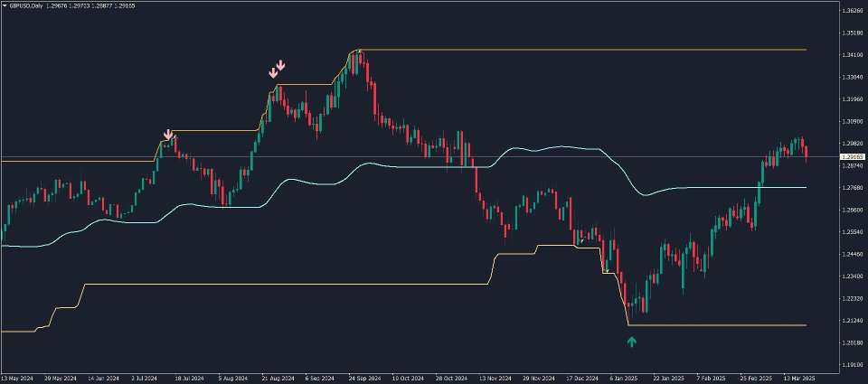Click the 24 Sep 2024 date label
This screenshot has height=384, width=868.
pyautogui.click(x=365, y=379)
